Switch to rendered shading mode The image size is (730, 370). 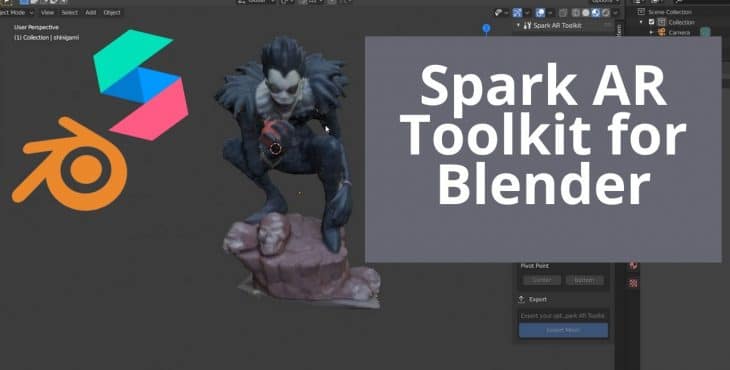click(x=605, y=13)
